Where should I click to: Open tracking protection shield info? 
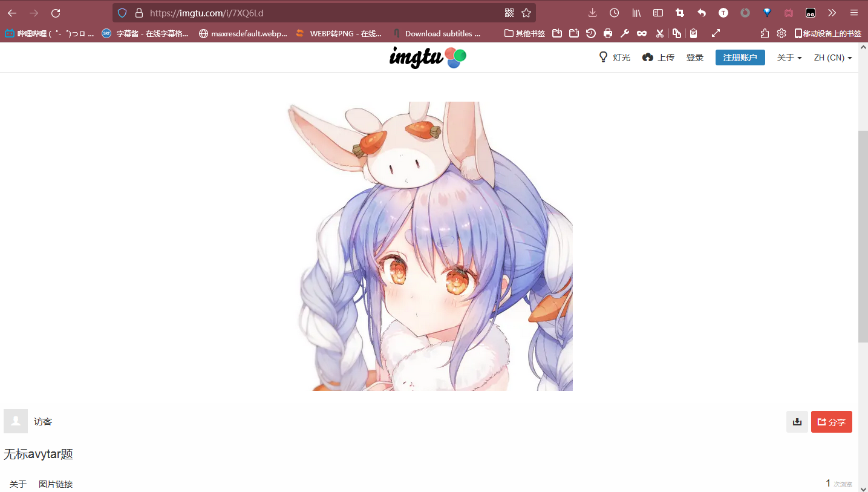(122, 13)
